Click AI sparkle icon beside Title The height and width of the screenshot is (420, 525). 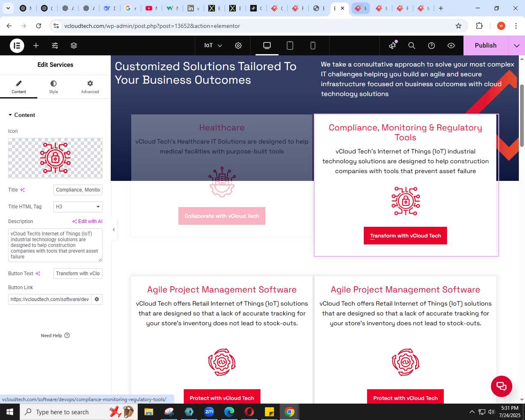(23, 190)
